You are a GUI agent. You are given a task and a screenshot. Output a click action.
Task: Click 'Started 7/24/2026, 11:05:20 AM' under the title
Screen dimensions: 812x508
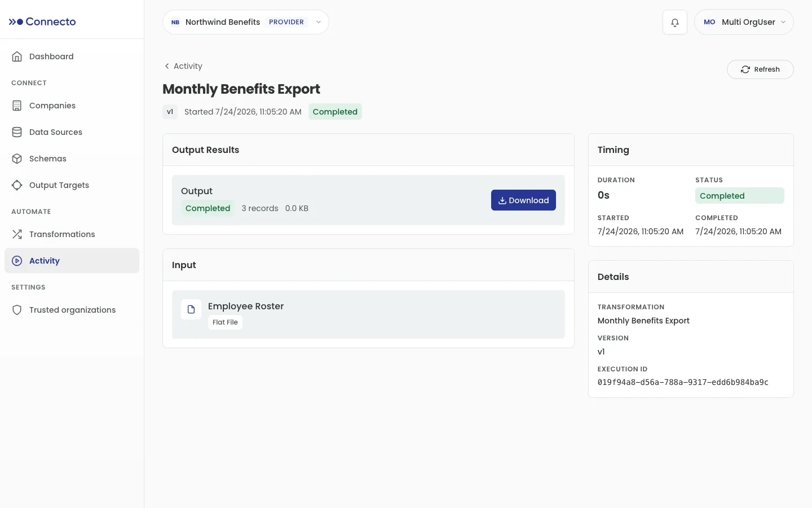coord(243,112)
